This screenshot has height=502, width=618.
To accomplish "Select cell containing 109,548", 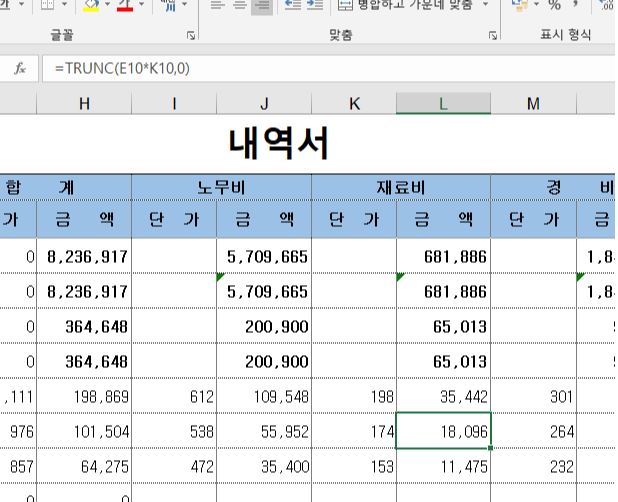I will 264,396.
